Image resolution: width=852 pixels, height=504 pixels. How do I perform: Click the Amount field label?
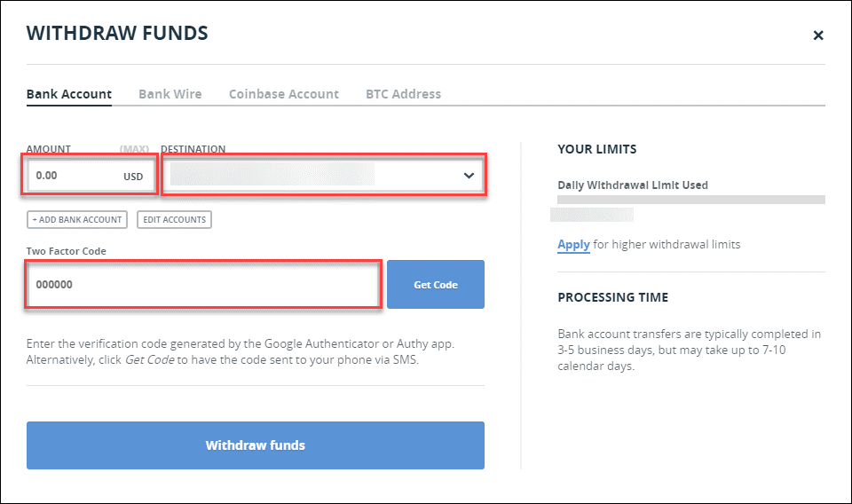(48, 149)
